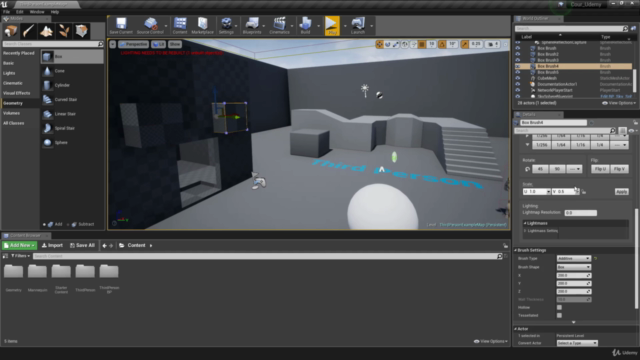
Task: Open the Settings toolbar icon
Action: click(226, 25)
